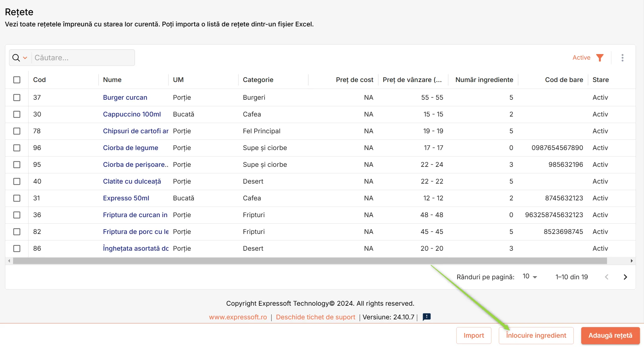Screen dimensions: 644x347
Task: Open the rows per page dropdown
Action: coord(530,276)
